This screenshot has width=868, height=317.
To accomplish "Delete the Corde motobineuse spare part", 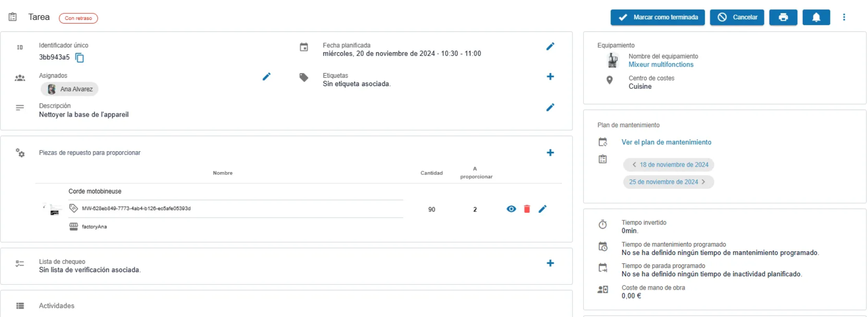I will pyautogui.click(x=527, y=209).
